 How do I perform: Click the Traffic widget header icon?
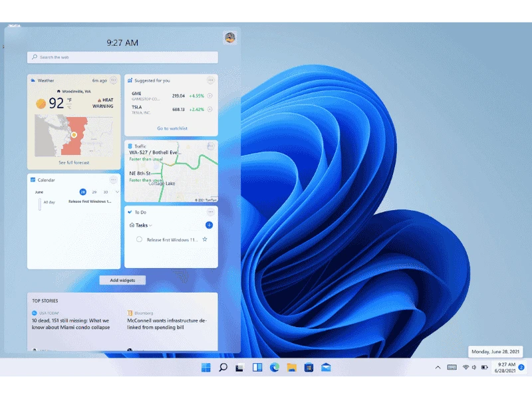tap(130, 146)
